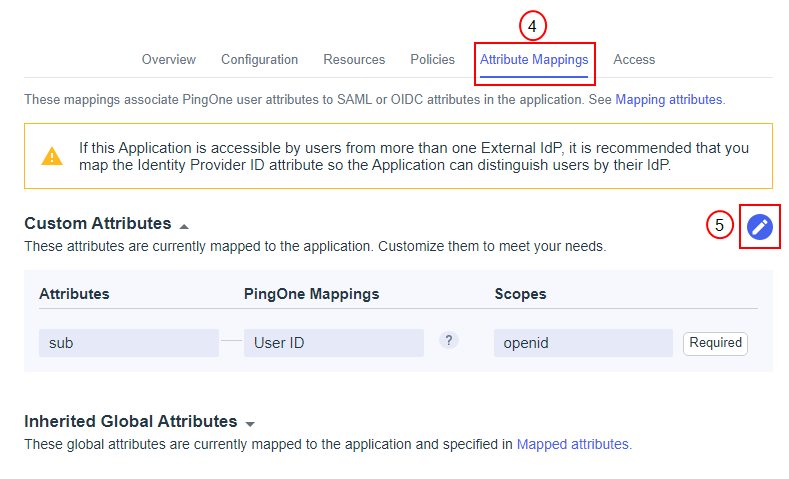This screenshot has height=479, width=789.
Task: Click the Required badge on the sub row
Action: (x=715, y=343)
